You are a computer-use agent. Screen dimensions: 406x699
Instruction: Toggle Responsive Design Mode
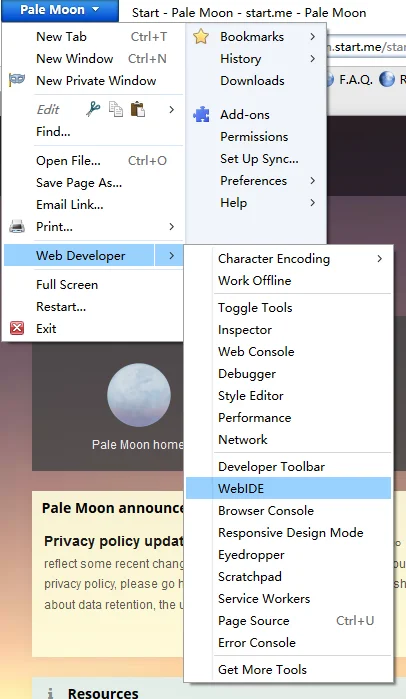(x=288, y=532)
